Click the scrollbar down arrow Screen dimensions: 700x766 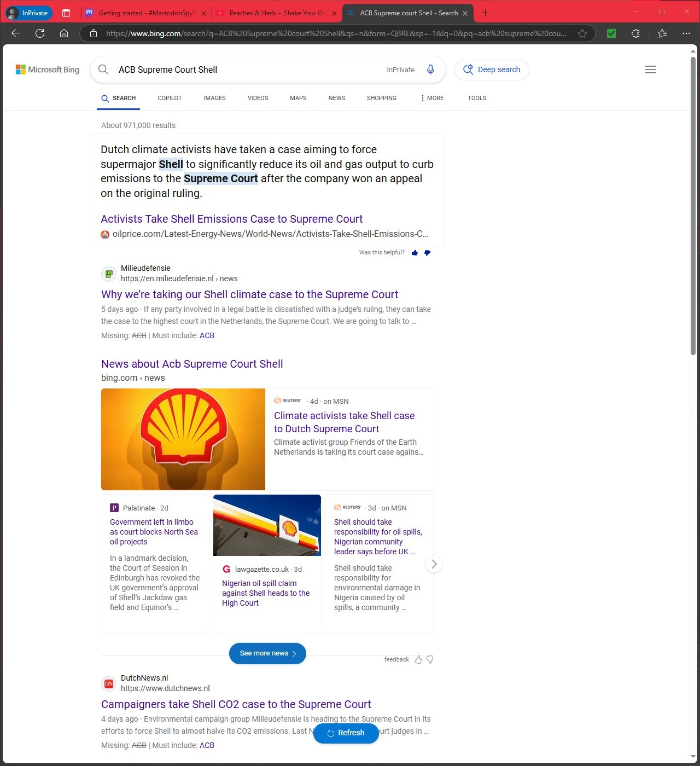tap(693, 757)
